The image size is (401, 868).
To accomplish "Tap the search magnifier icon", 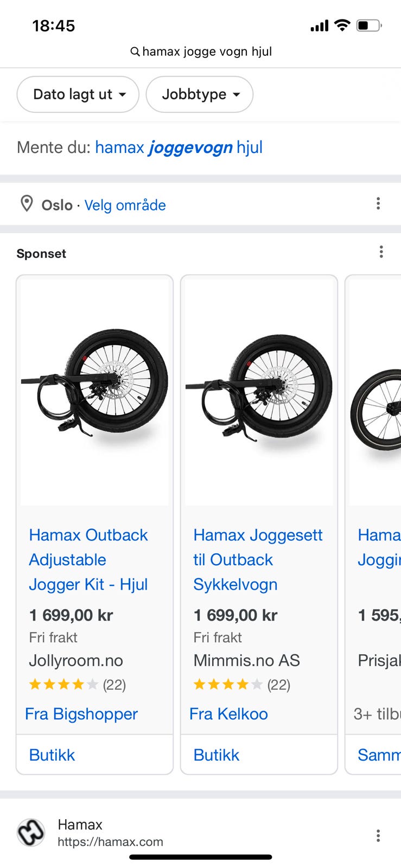I will coord(135,52).
